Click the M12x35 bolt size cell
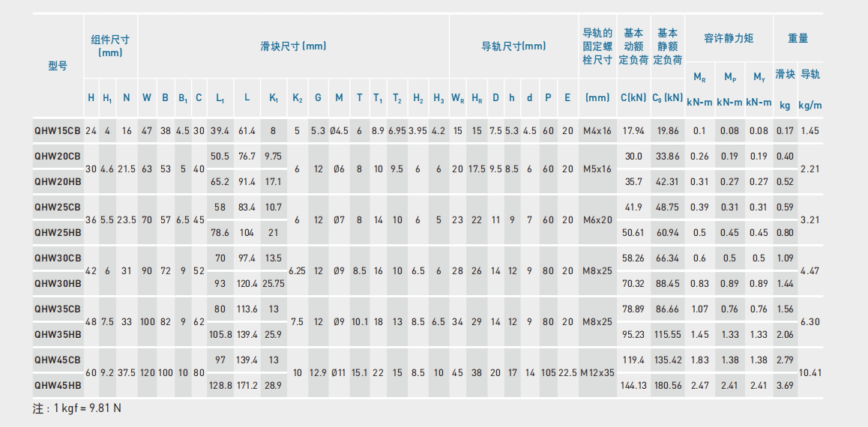The image size is (868, 427). 597,373
